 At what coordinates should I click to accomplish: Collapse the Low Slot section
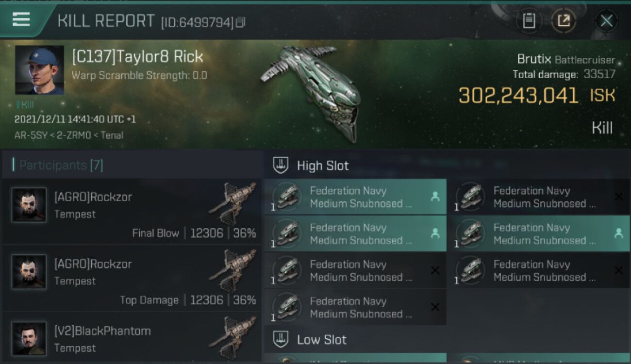click(282, 339)
